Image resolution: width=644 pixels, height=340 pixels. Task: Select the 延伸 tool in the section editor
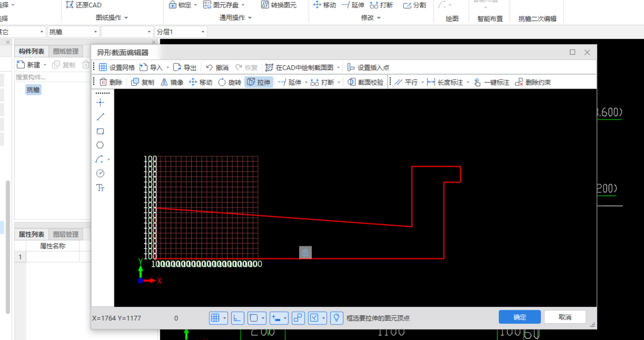pos(289,82)
